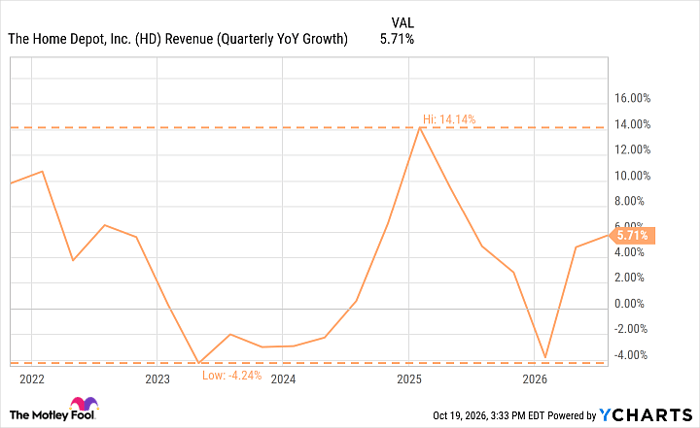The image size is (700, 428).
Task: Click the line's lowest point in 2023
Action: coord(199,362)
